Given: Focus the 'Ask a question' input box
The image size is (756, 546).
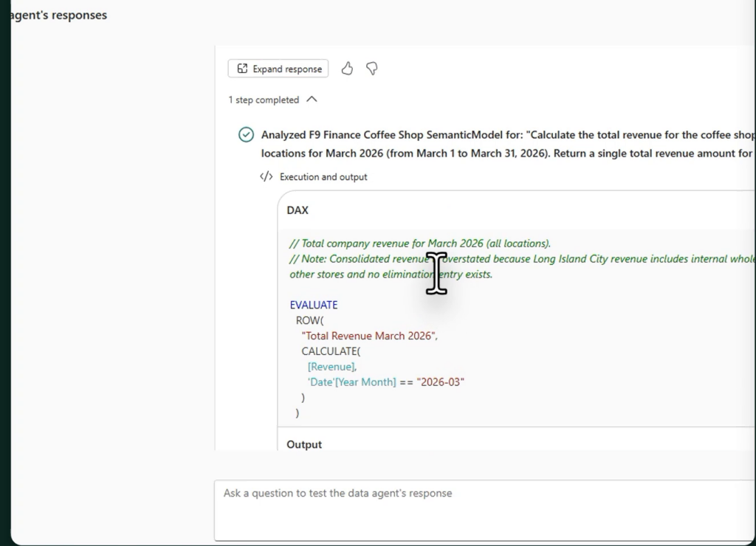Looking at the screenshot, I should coord(485,511).
